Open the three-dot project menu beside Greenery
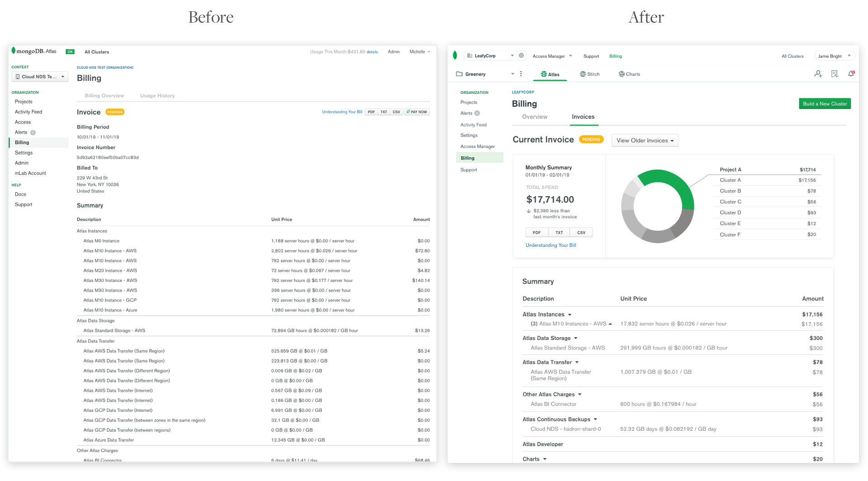The height and width of the screenshot is (481, 868). coord(521,74)
